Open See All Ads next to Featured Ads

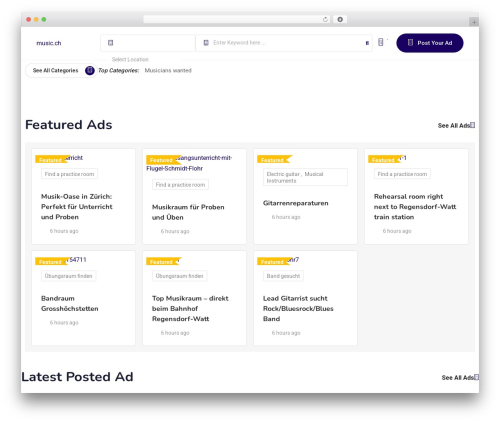tap(456, 125)
